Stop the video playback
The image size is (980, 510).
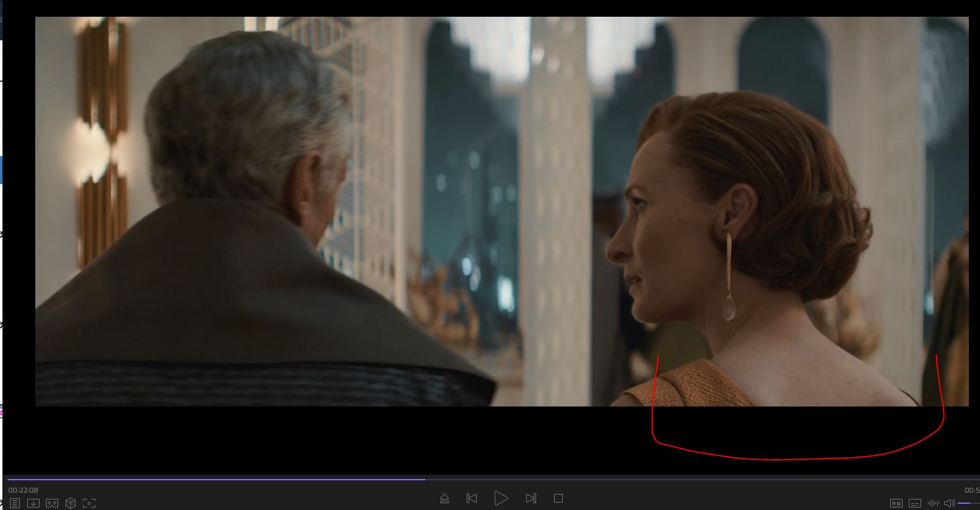pos(558,498)
